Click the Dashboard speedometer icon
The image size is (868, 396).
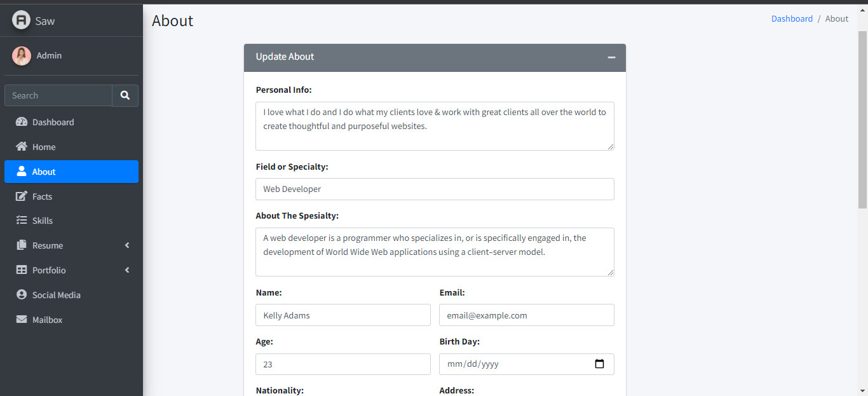(22, 122)
